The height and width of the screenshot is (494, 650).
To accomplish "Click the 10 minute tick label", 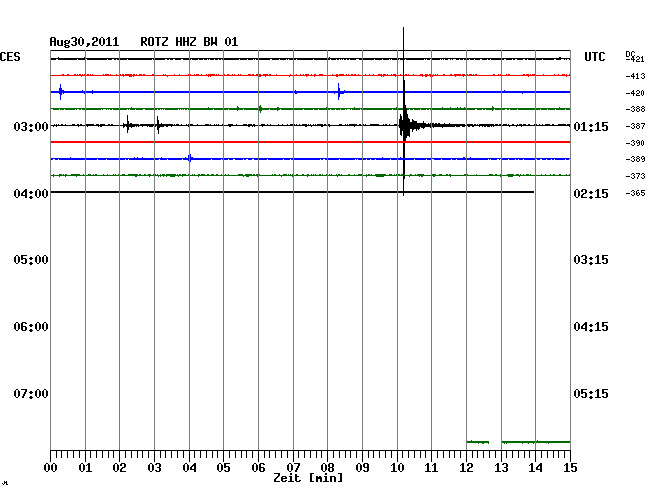I will pos(397,468).
